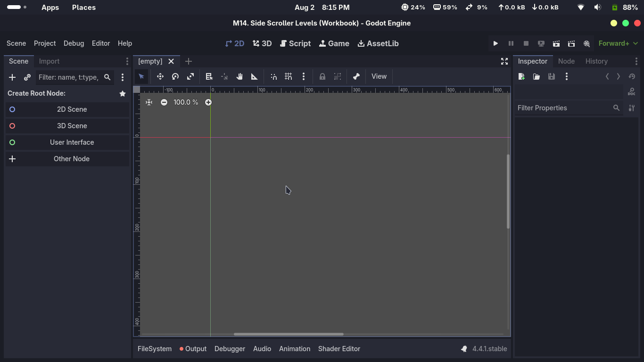Click the Filter Properties field
644x362 pixels.
pyautogui.click(x=569, y=108)
